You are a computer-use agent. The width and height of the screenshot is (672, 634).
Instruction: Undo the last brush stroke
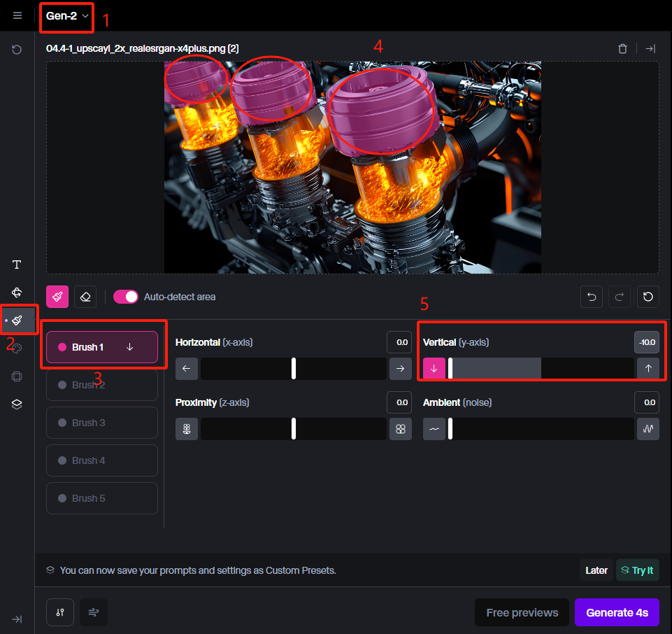tap(592, 297)
